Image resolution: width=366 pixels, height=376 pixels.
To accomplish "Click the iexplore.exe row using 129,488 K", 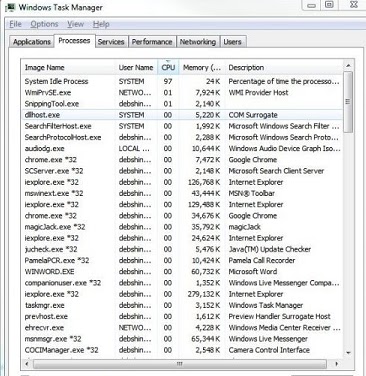I will [182, 205].
